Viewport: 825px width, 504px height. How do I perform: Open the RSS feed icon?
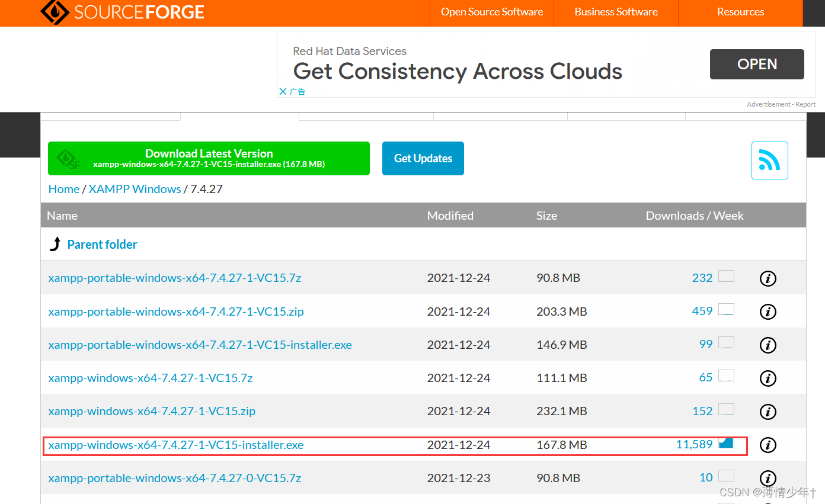tap(769, 160)
